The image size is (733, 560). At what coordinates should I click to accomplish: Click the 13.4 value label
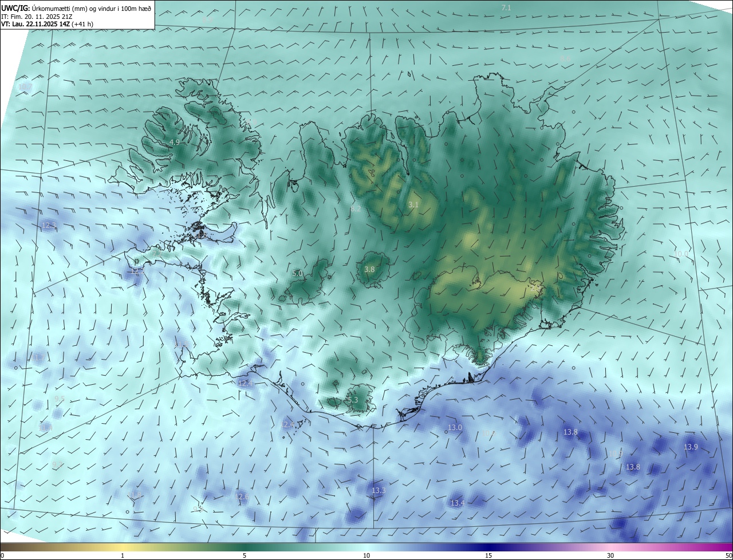point(457,503)
